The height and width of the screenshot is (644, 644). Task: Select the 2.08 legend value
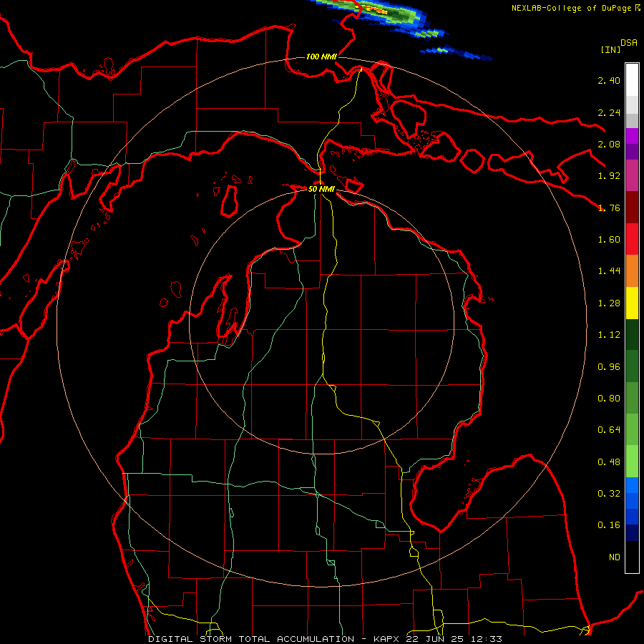pos(609,144)
